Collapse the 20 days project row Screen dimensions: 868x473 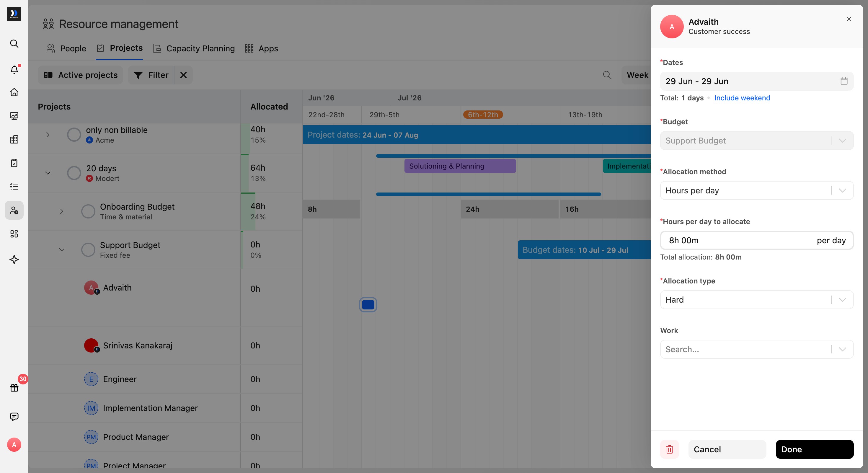coord(48,173)
